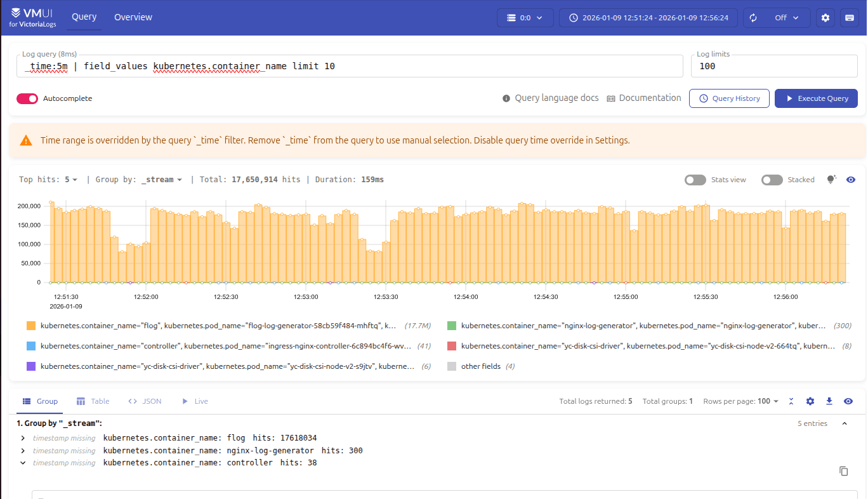
Task: Open the Overview page
Action: tap(133, 17)
